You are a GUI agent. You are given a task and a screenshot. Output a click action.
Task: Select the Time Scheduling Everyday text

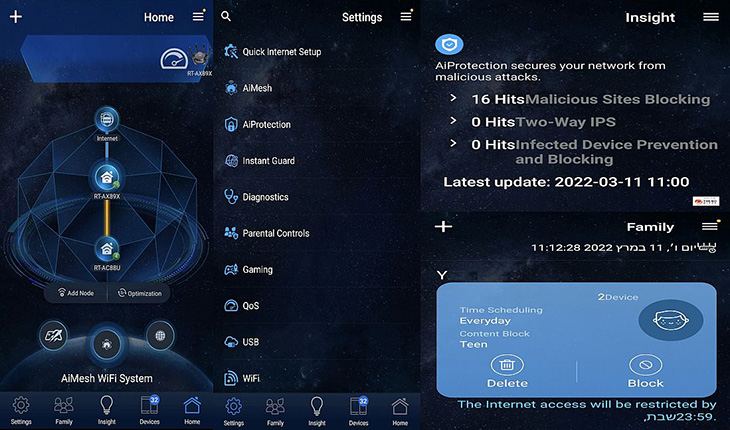[x=501, y=315]
